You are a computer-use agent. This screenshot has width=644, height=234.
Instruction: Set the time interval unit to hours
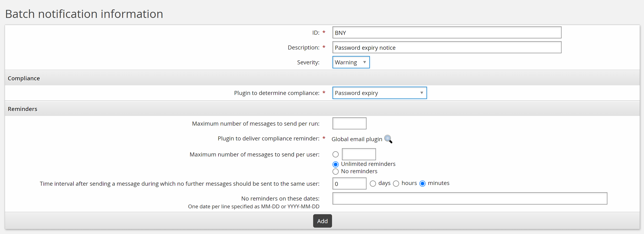click(396, 184)
